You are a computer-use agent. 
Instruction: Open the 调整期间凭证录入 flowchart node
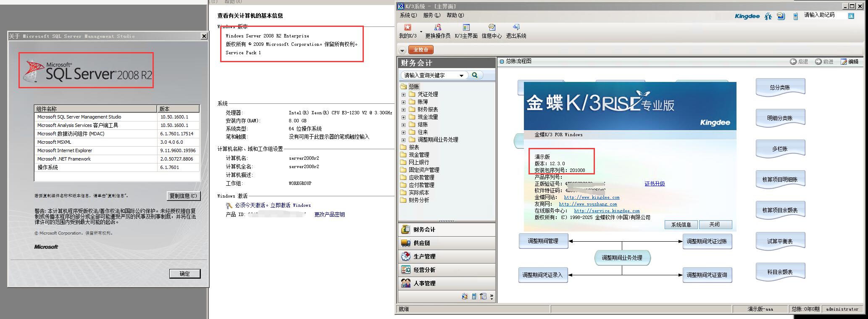[x=543, y=275]
